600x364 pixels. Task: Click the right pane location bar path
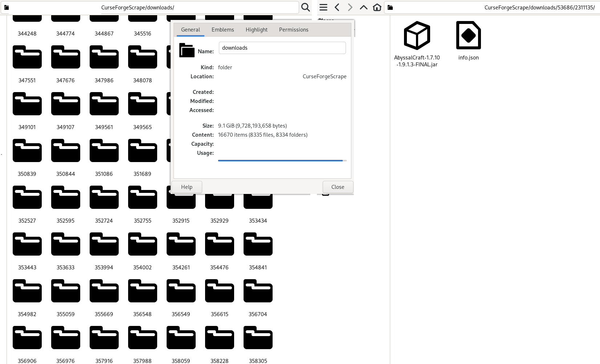pyautogui.click(x=492, y=8)
